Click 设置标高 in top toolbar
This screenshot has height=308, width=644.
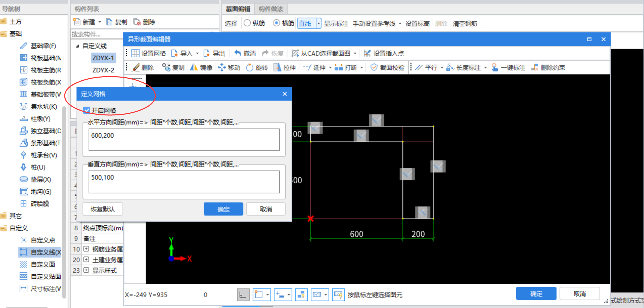(417, 24)
